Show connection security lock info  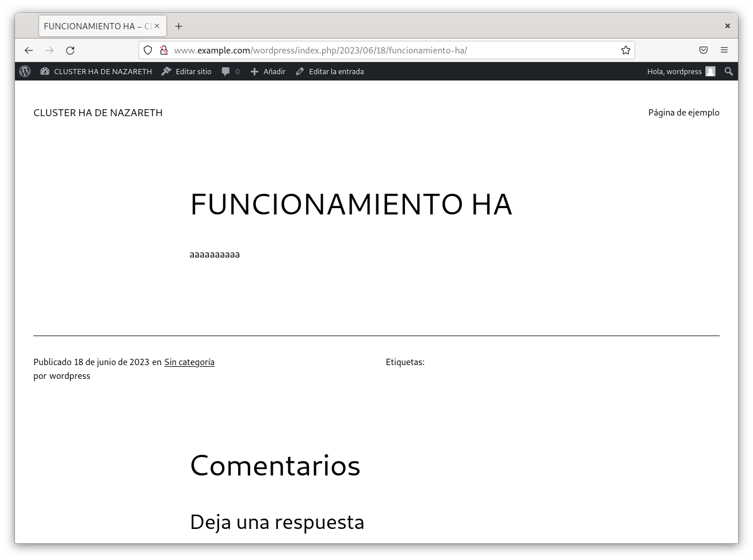click(x=163, y=50)
